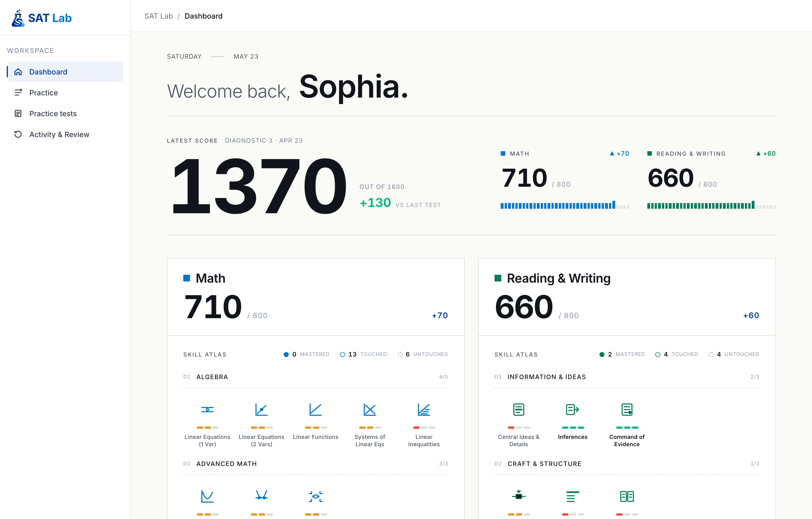Click second Craft & Structure lines icon
The height and width of the screenshot is (519, 812).
pos(573,496)
